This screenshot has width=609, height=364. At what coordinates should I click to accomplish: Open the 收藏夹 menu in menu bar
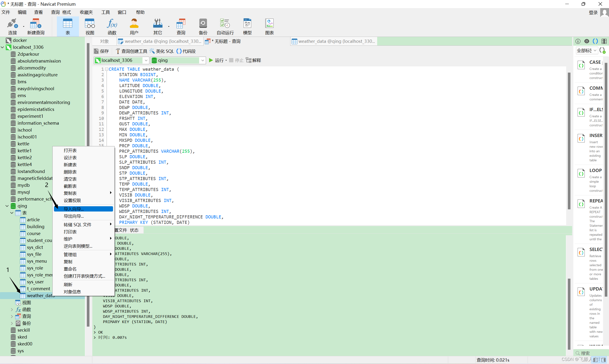pos(86,12)
